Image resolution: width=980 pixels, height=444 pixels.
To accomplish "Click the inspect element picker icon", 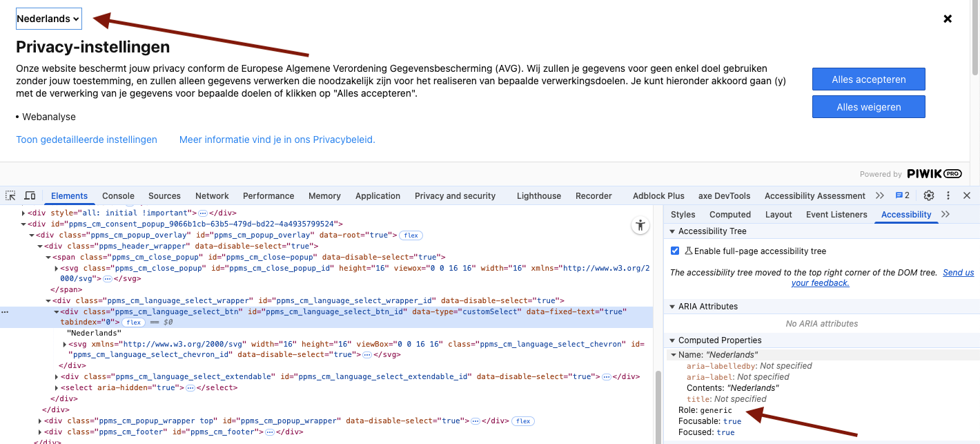I will [10, 196].
